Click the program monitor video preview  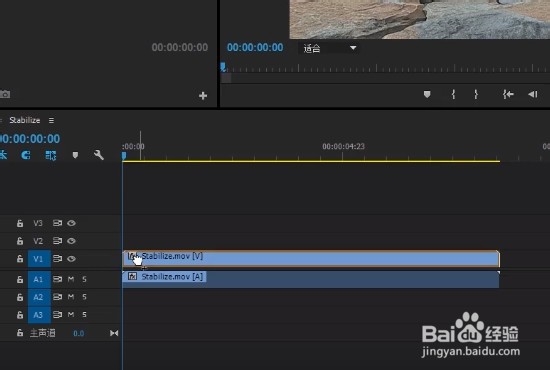420,19
